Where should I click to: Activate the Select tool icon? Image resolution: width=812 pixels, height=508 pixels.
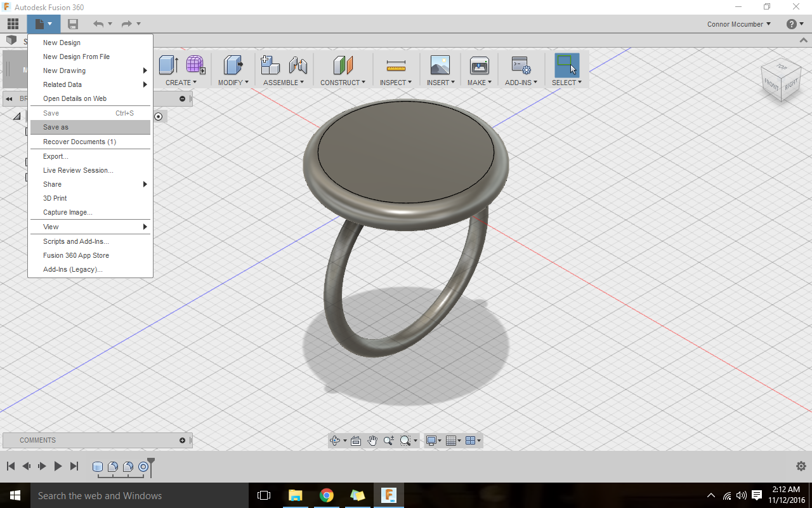pyautogui.click(x=566, y=65)
